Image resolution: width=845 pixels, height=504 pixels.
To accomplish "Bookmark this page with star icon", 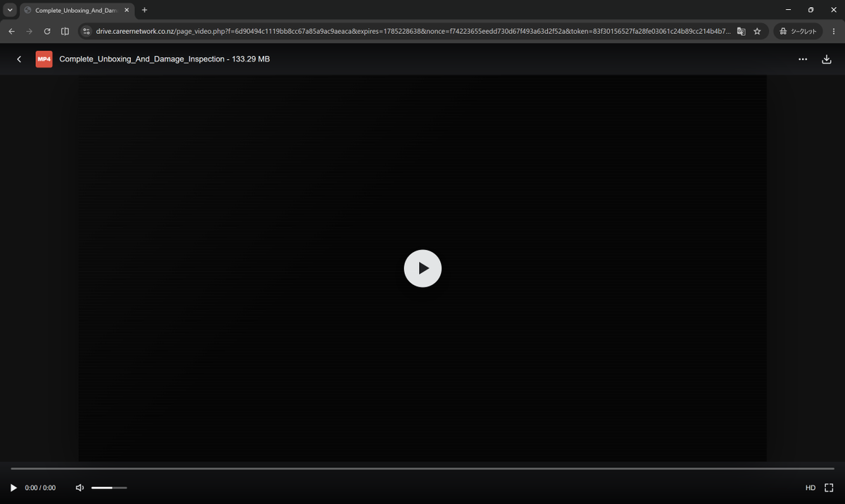I will point(758,31).
